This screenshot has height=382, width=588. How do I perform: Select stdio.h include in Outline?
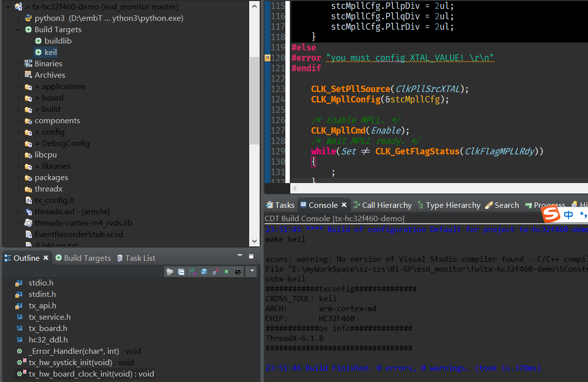41,283
